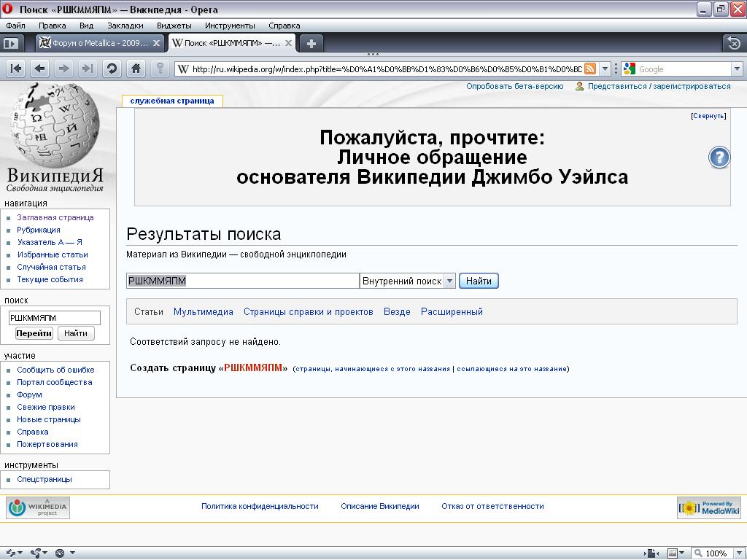Open a new tab with plus button
Image resolution: width=747 pixels, height=560 pixels.
pyautogui.click(x=311, y=43)
